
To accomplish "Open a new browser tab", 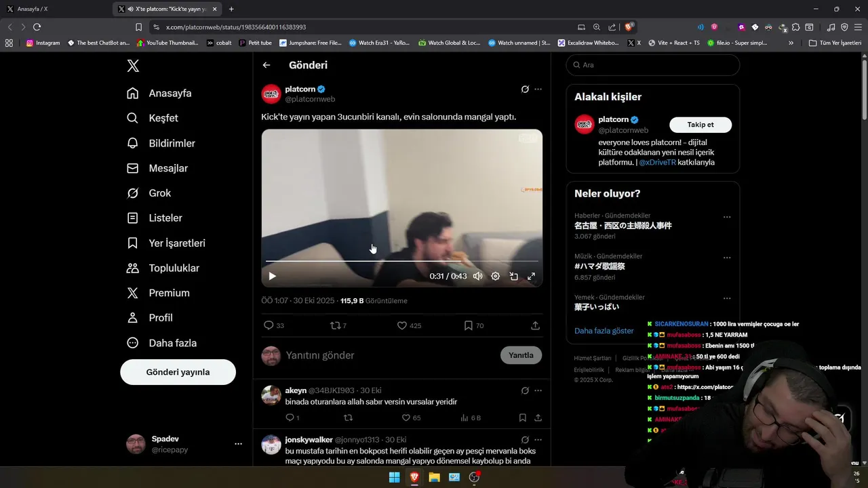I will click(x=231, y=9).
